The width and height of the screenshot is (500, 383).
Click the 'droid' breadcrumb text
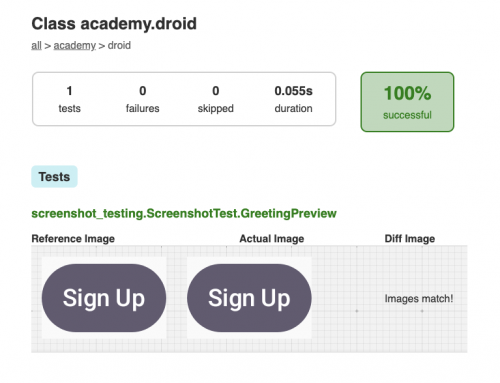[x=119, y=45]
